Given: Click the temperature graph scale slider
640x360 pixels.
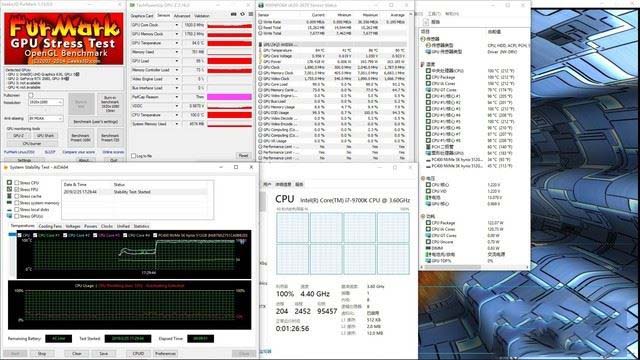Looking at the screenshot, I should 12,234.
